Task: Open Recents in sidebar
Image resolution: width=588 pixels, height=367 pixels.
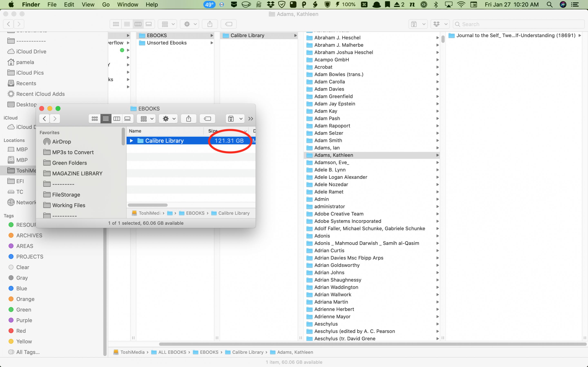Action: pos(22,83)
